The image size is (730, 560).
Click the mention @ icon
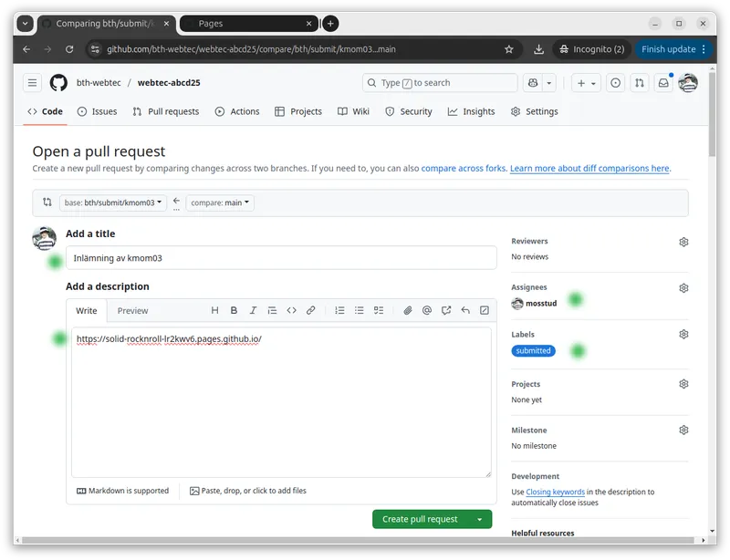426,310
